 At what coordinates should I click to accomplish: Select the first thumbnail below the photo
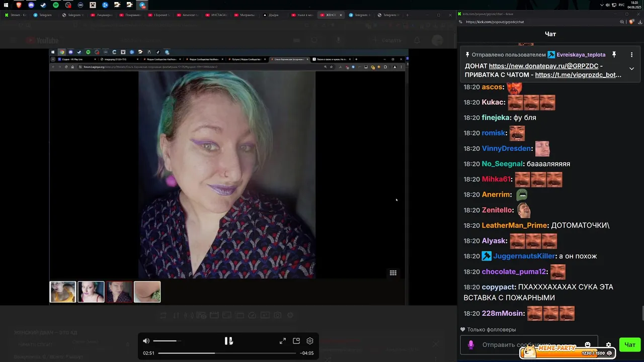click(x=63, y=292)
